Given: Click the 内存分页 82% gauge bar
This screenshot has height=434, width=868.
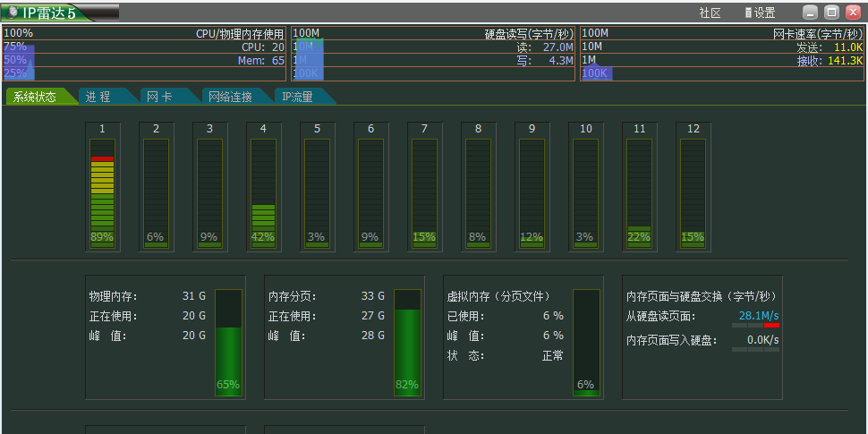Looking at the screenshot, I should (407, 343).
